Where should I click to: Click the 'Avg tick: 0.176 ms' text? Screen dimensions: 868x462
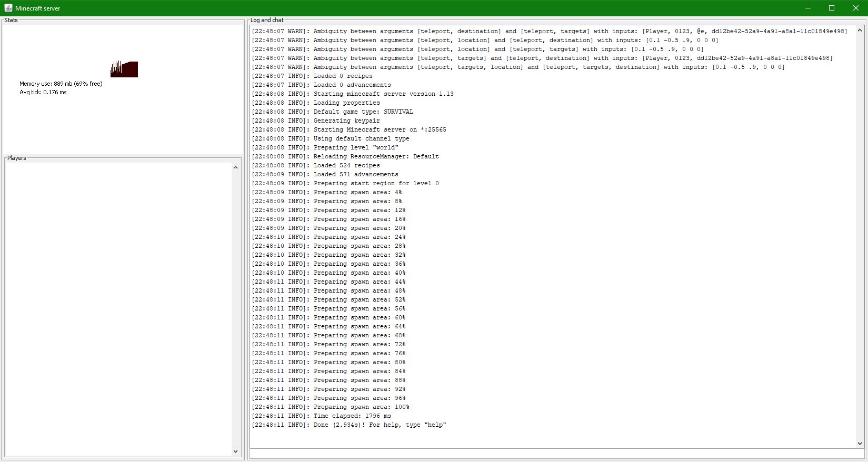coord(43,92)
